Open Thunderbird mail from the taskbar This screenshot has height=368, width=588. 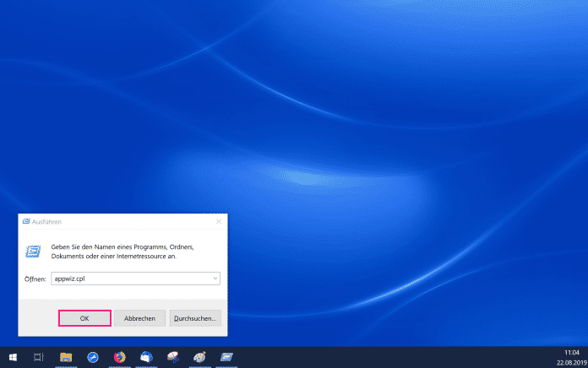coord(145,357)
